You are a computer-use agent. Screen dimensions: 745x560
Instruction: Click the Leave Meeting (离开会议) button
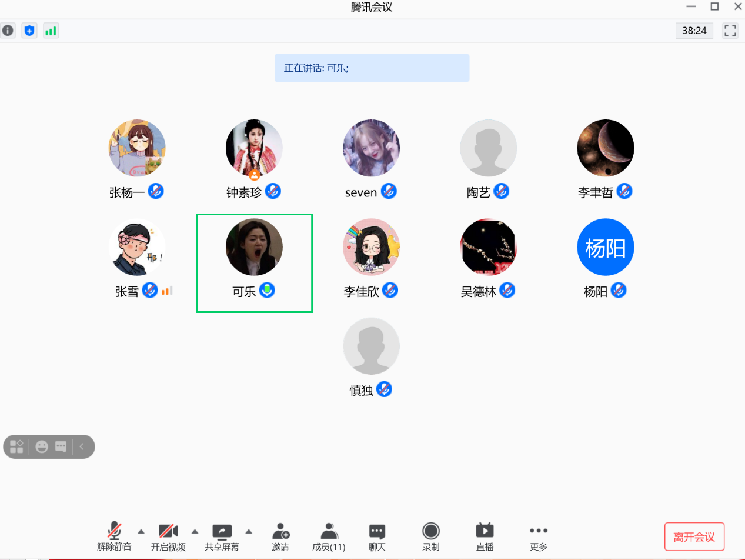694,536
